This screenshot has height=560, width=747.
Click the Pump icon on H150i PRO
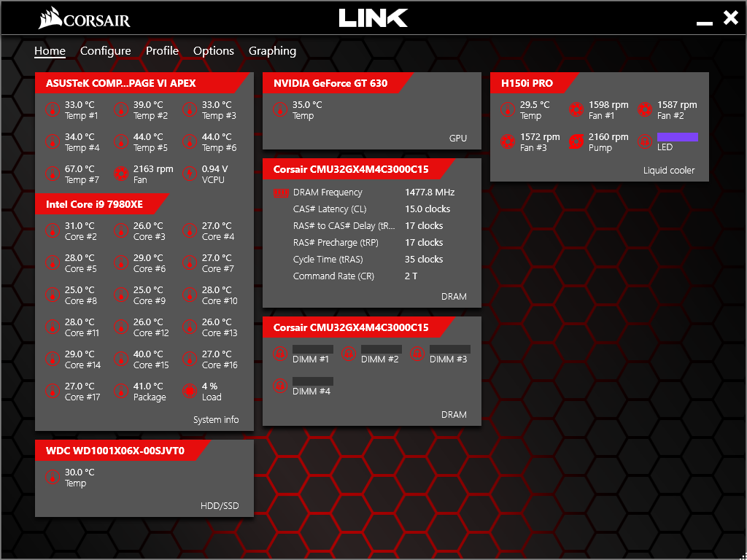[x=576, y=142]
